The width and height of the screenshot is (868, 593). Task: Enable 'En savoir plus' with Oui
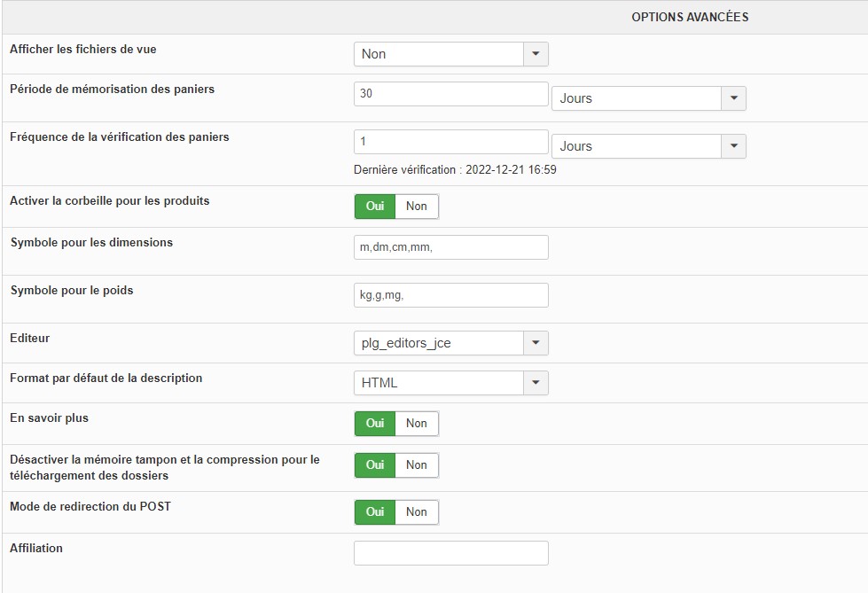pos(375,424)
